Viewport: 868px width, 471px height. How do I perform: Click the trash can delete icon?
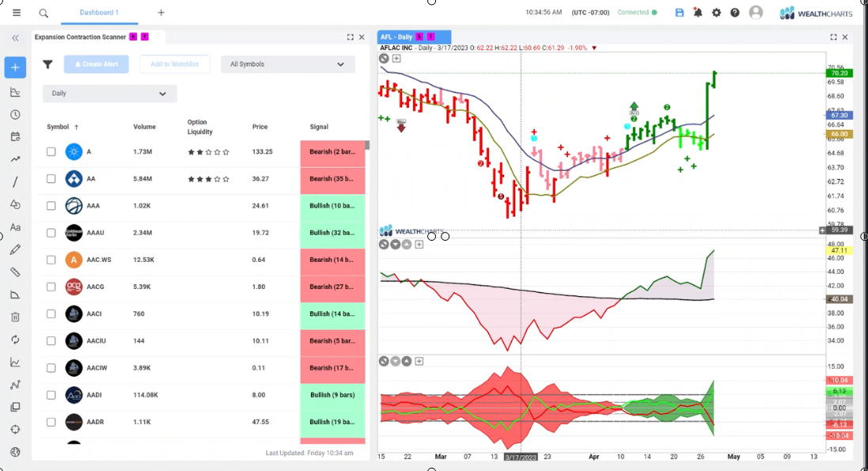15,317
